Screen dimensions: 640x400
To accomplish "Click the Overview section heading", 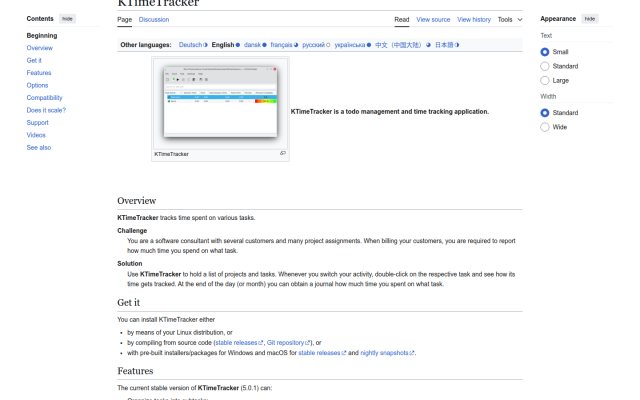I will pos(136,201).
